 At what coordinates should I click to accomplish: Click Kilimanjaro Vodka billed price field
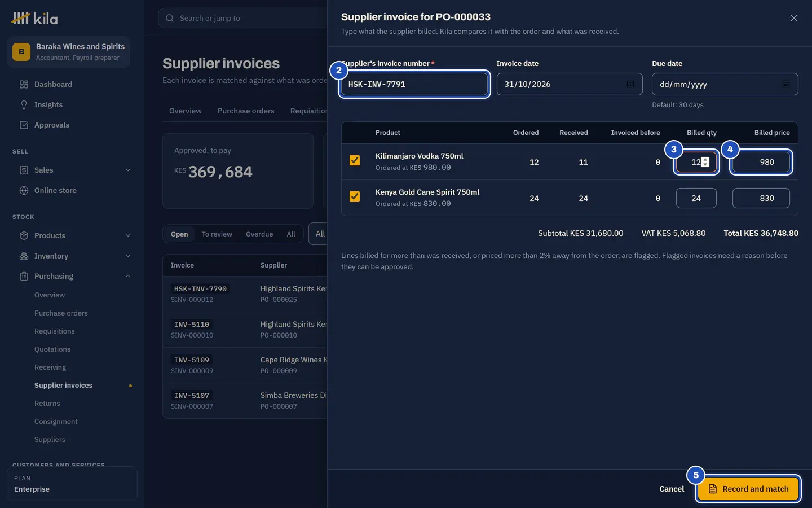coord(761,162)
